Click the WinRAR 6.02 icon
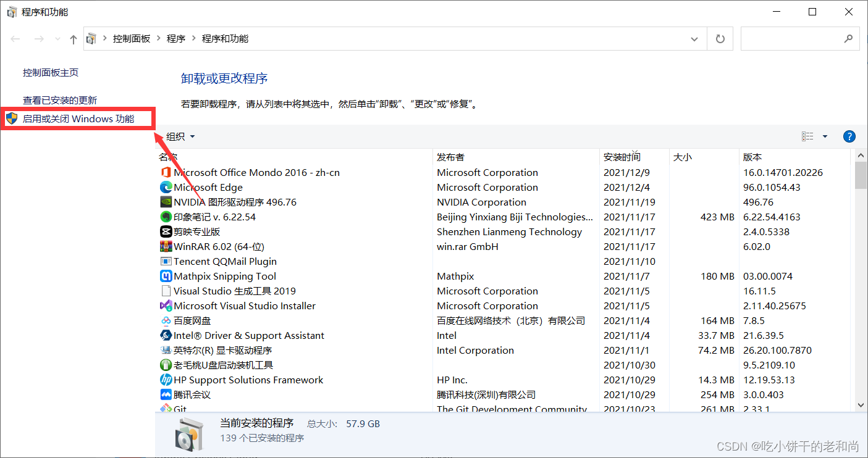The height and width of the screenshot is (458, 868). coord(166,246)
